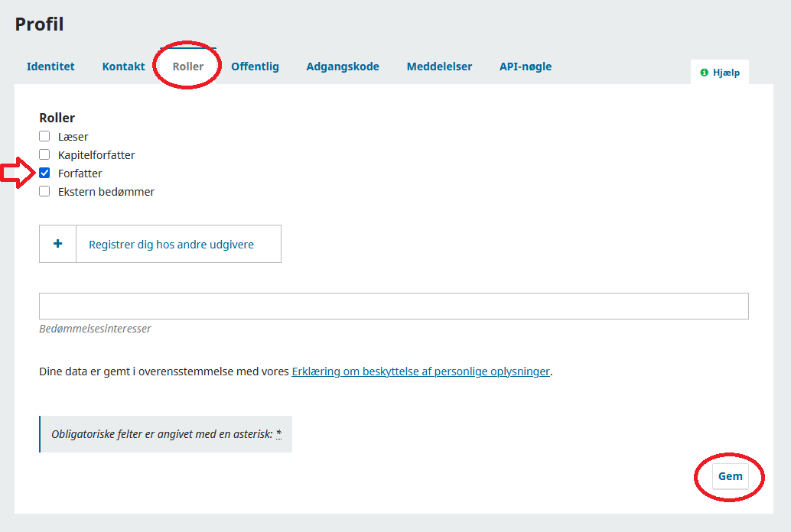Expand Registrer dig hos andre udgivere
Image resolution: width=791 pixels, height=532 pixels.
pyautogui.click(x=171, y=245)
